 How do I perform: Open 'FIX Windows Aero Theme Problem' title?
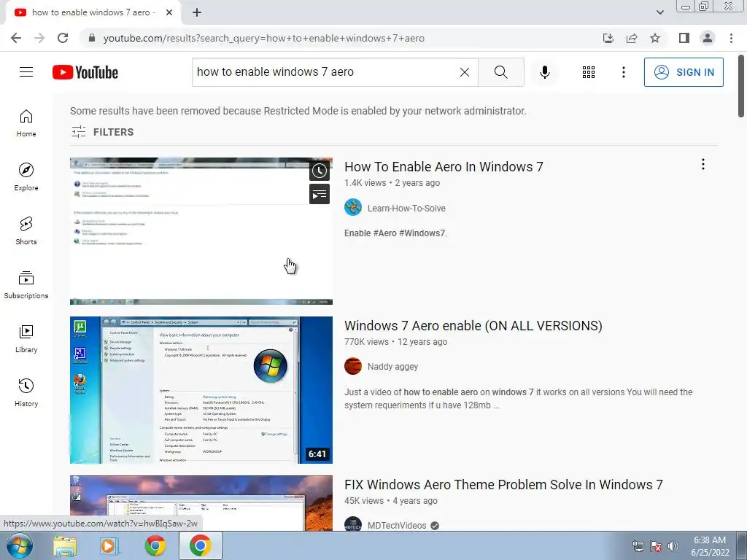click(503, 485)
